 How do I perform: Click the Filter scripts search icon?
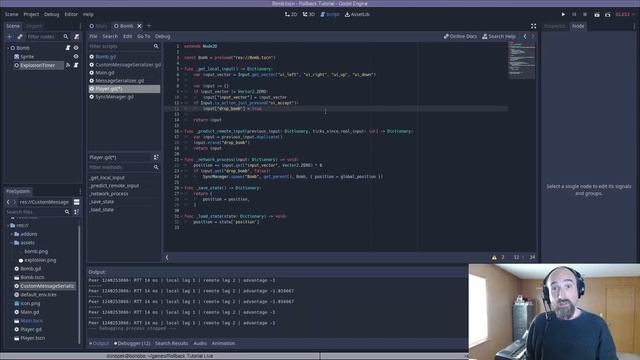pyautogui.click(x=156, y=47)
